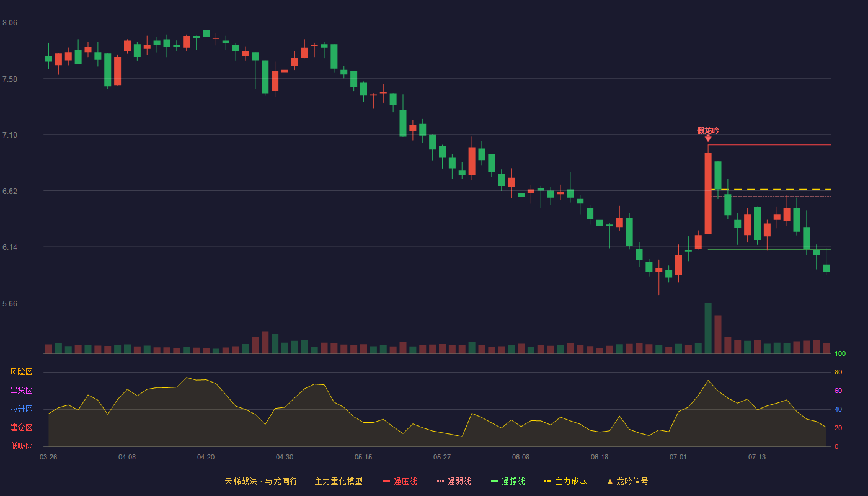Click the 低吸区 zone label
Screen dimensions: 868x496
[21, 446]
